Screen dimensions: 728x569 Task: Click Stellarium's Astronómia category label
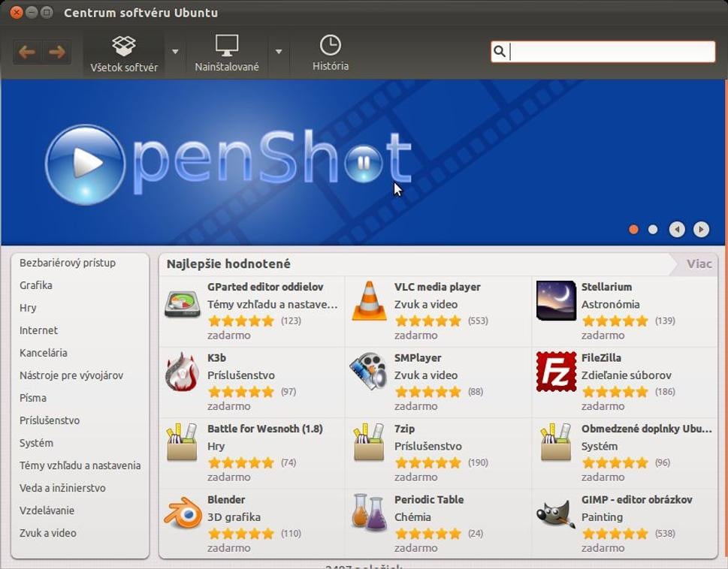pos(611,305)
